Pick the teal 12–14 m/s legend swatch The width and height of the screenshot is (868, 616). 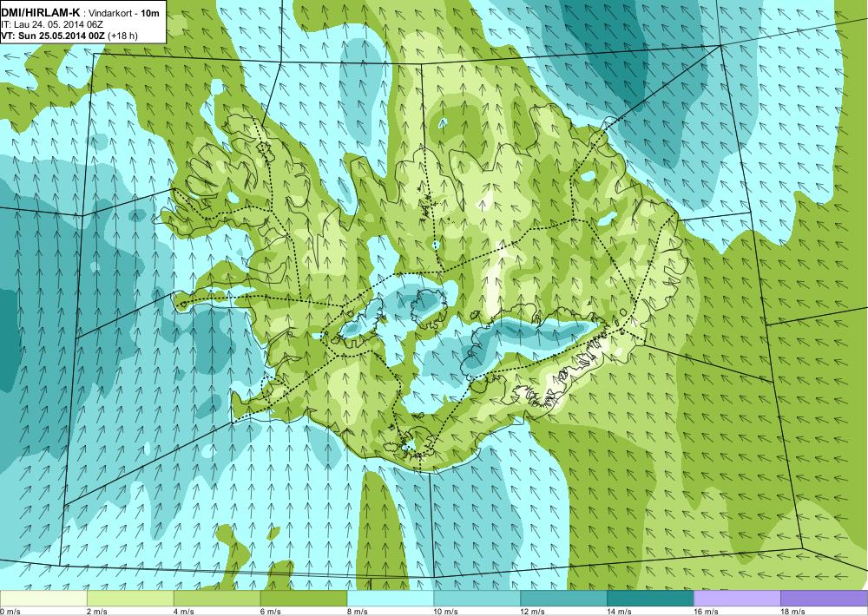tap(563, 599)
